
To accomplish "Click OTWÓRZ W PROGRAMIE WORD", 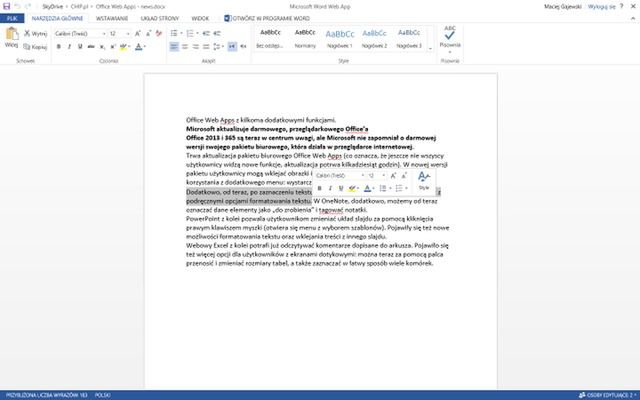I will pyautogui.click(x=267, y=18).
